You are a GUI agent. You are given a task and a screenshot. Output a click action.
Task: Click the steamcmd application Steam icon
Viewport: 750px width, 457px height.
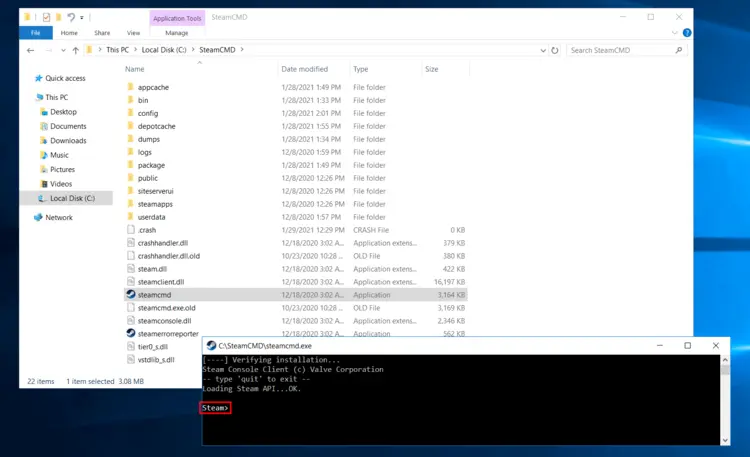[131, 295]
